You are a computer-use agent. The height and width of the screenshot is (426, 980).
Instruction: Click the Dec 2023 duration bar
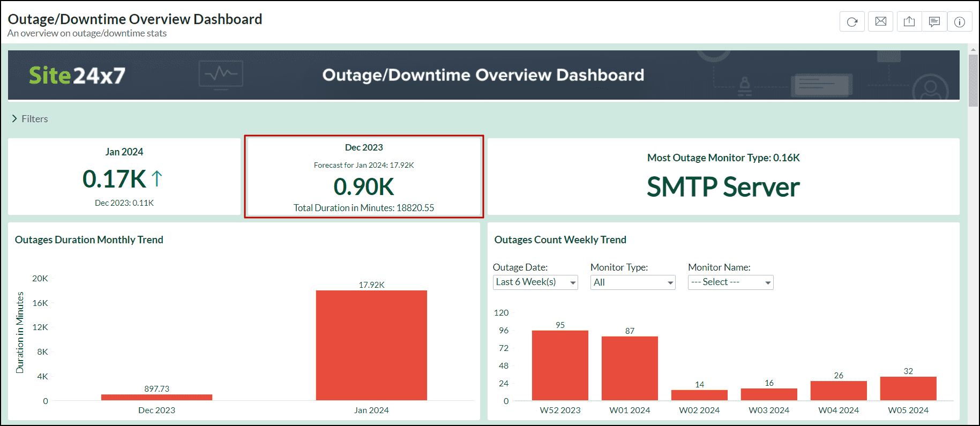point(156,397)
